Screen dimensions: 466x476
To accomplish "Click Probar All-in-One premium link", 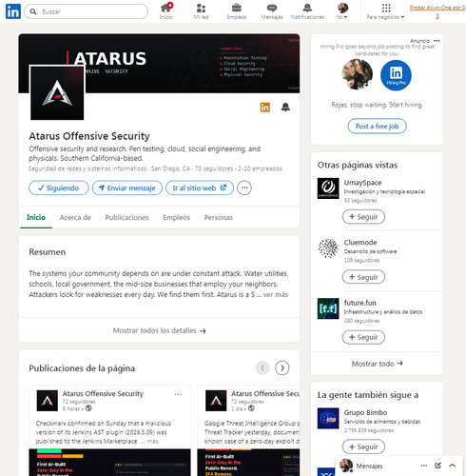I will coord(437,11).
